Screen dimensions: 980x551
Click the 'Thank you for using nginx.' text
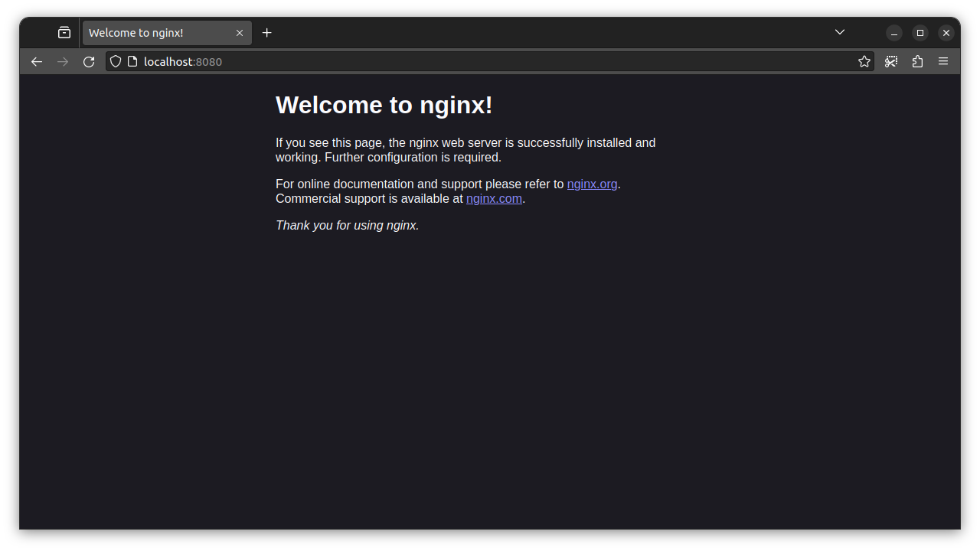point(348,226)
